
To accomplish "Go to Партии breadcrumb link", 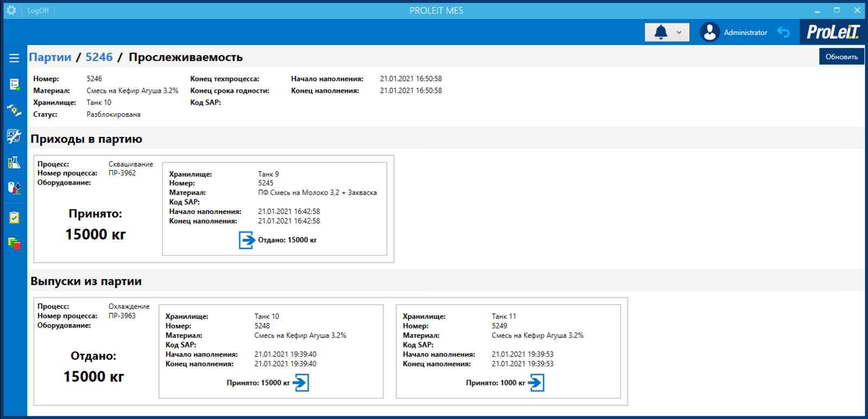I will coord(50,57).
